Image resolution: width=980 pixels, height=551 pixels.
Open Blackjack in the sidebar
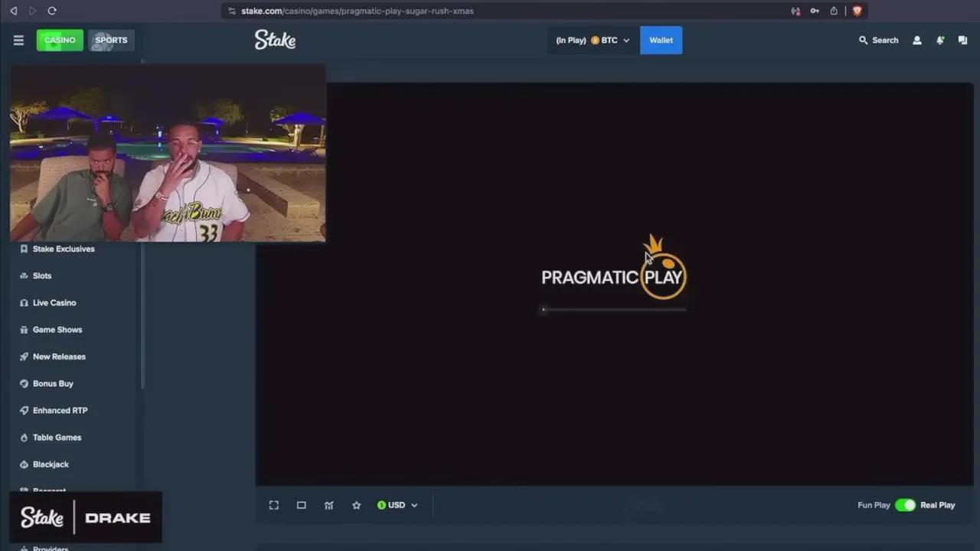(x=51, y=465)
